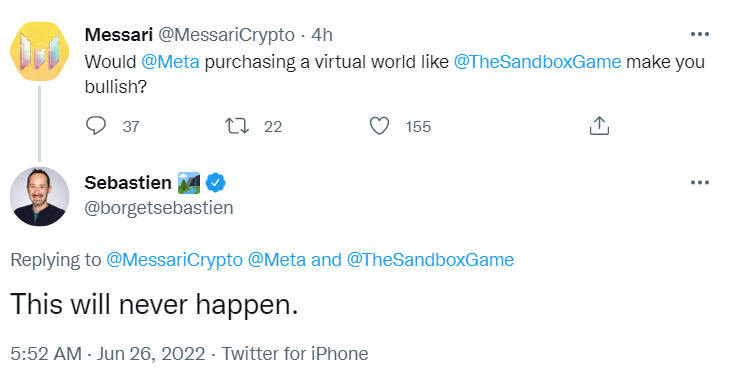Open @Meta in the replying-to line
The image size is (731, 380).
(276, 260)
